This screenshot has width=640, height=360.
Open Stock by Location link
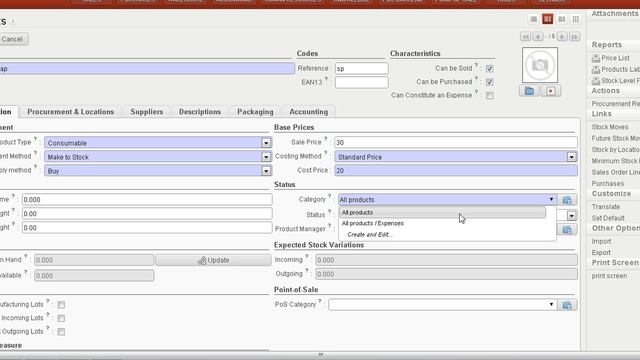(x=616, y=150)
